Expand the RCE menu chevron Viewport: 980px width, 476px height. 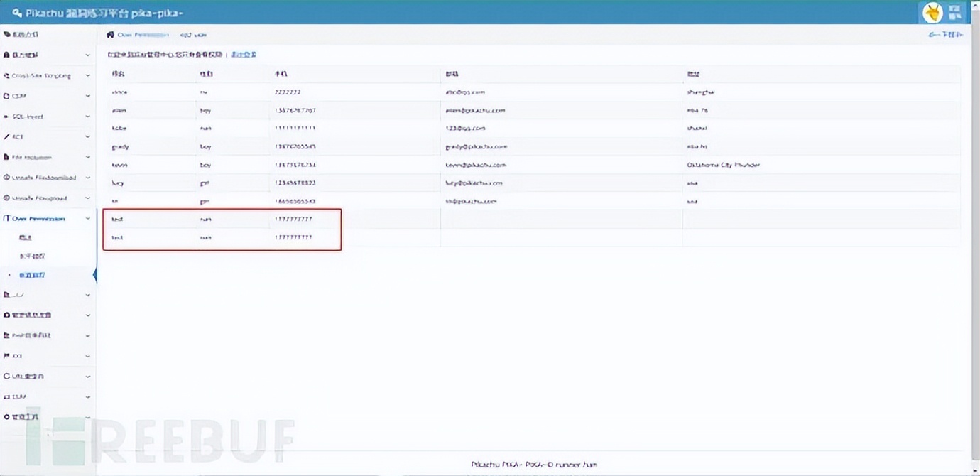88,136
